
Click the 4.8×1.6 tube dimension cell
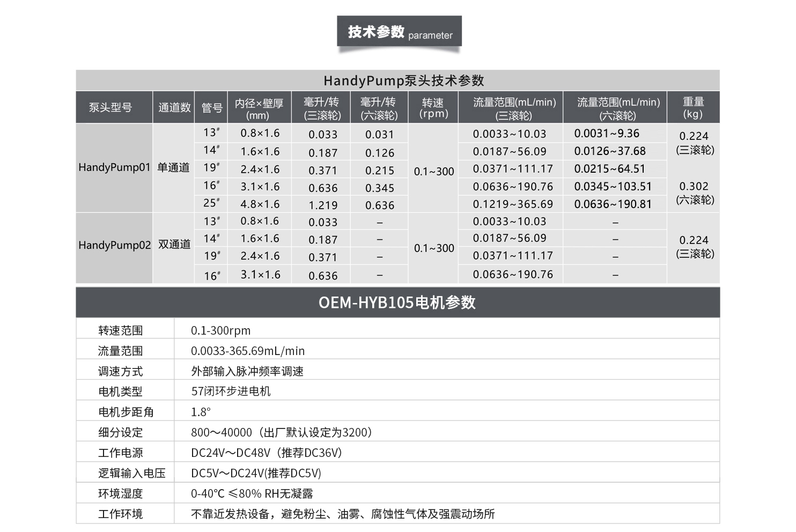click(x=260, y=204)
